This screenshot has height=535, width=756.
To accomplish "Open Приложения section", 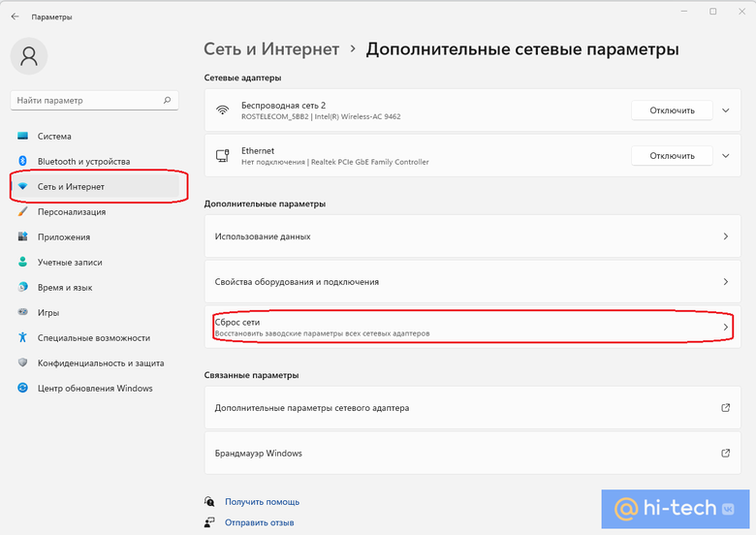I will coord(95,236).
